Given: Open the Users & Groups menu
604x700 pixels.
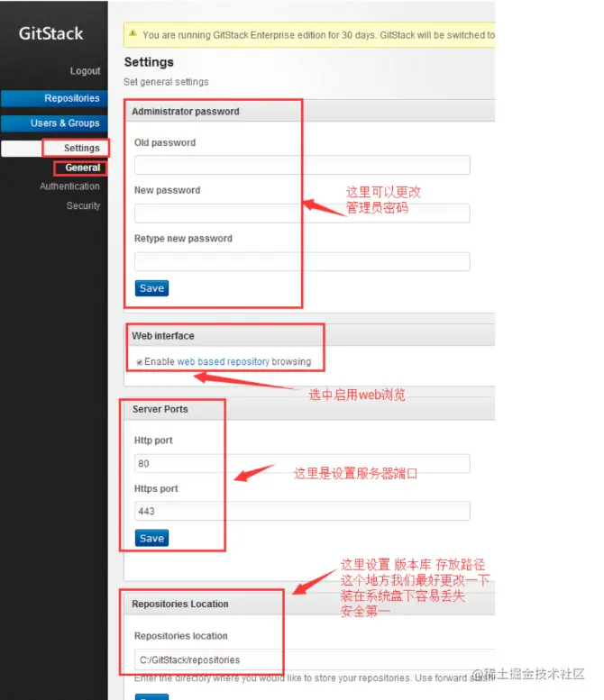Looking at the screenshot, I should [x=54, y=123].
